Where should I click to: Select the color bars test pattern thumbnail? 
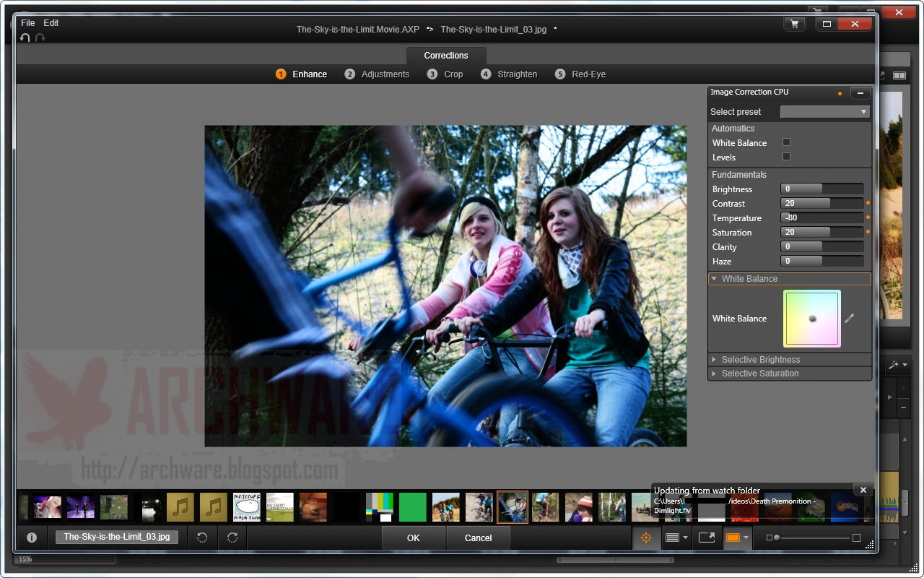pyautogui.click(x=380, y=507)
